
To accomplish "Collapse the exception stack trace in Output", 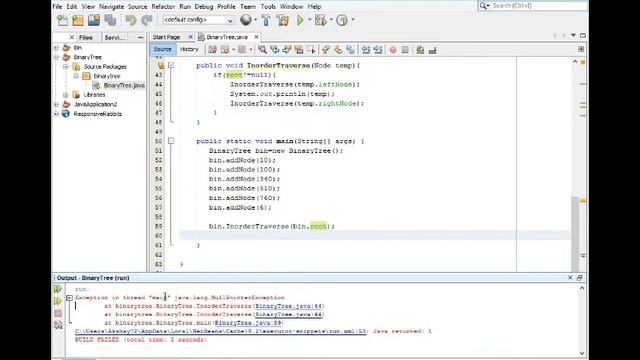I will point(69,298).
